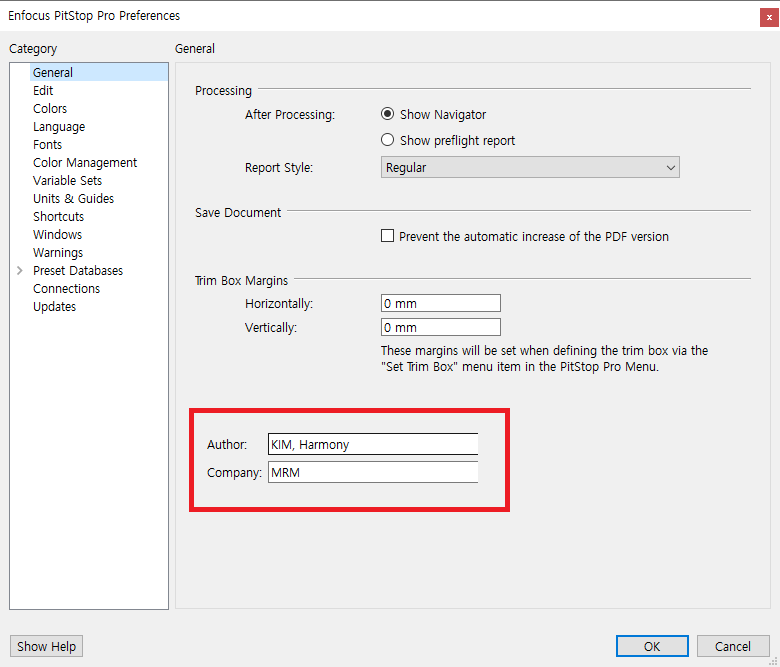
Task: Click OK to confirm preferences
Action: coord(652,646)
